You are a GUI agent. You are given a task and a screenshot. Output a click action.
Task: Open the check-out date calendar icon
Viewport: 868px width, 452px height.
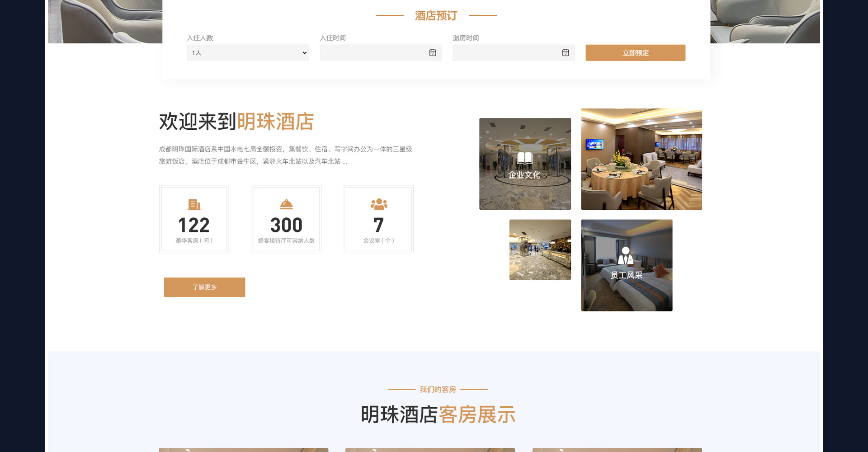pyautogui.click(x=566, y=53)
